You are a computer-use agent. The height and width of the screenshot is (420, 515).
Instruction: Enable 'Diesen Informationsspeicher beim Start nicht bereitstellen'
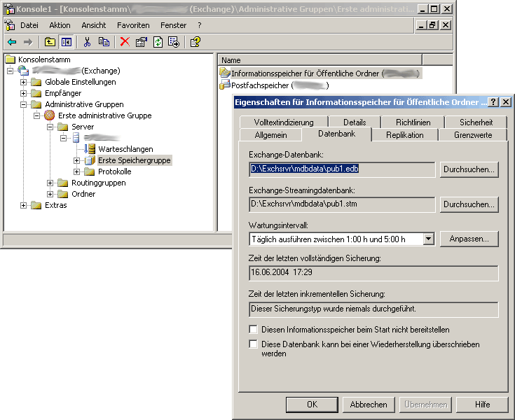click(x=253, y=329)
